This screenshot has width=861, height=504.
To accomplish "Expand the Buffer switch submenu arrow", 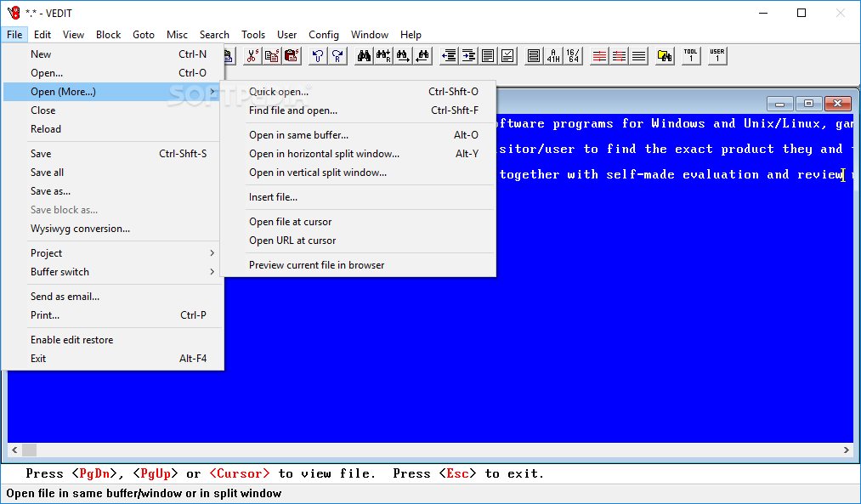I will point(212,271).
